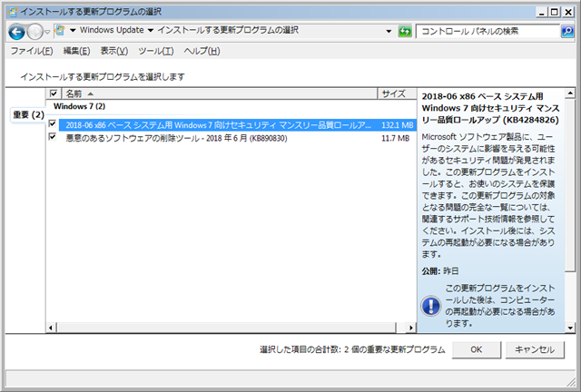The width and height of the screenshot is (581, 392).
Task: Click the control panel search box
Action: 487,32
